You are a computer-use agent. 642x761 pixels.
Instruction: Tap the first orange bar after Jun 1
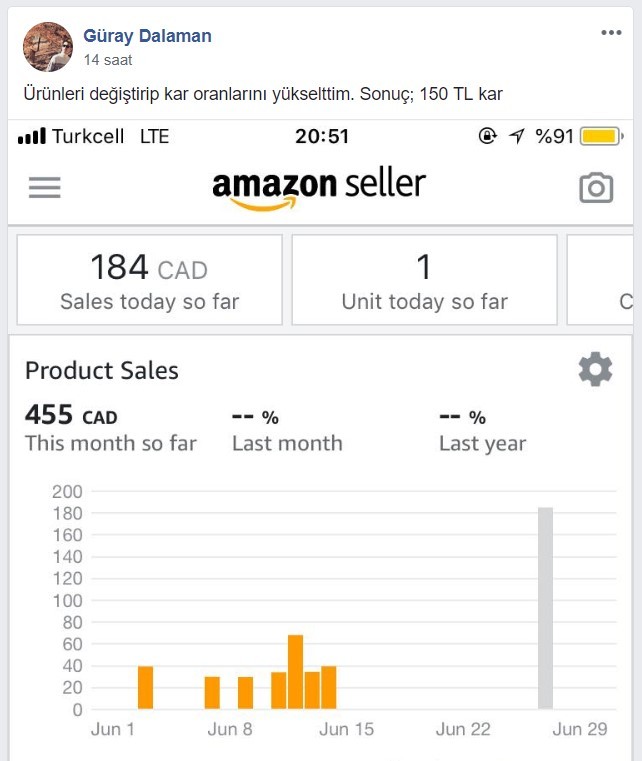tap(146, 688)
